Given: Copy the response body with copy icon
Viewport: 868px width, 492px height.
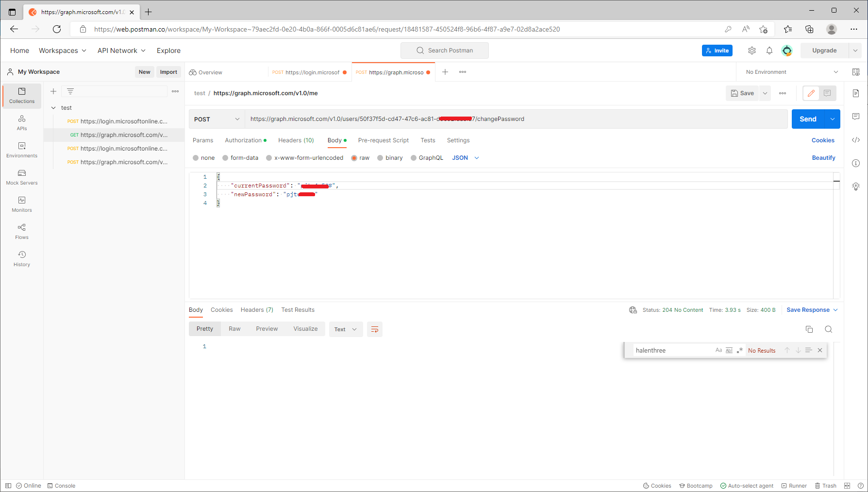Looking at the screenshot, I should tap(809, 329).
